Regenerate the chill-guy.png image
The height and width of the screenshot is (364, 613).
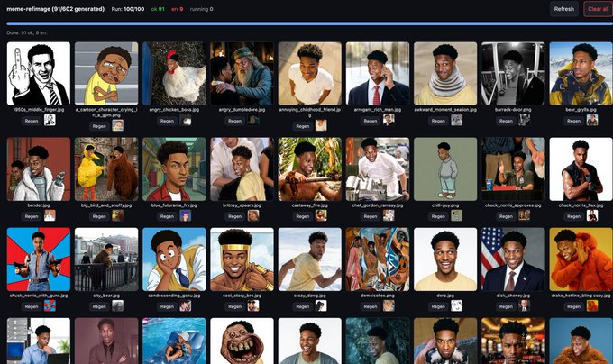click(438, 216)
